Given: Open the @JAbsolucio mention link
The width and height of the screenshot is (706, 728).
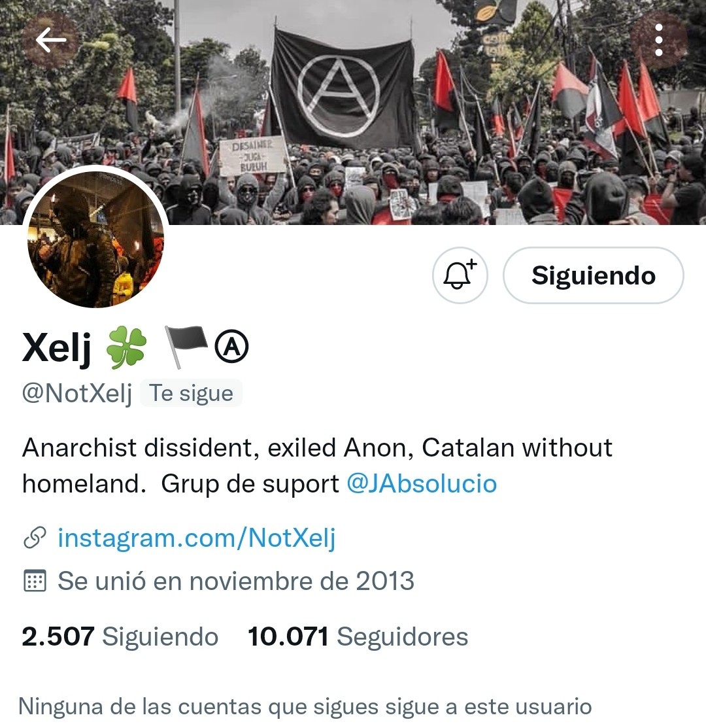Looking at the screenshot, I should coord(422,483).
